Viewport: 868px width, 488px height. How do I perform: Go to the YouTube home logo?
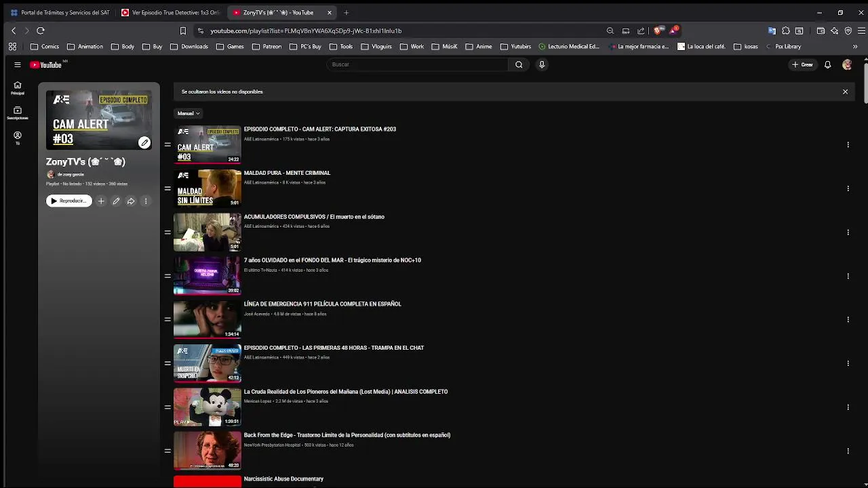click(45, 64)
